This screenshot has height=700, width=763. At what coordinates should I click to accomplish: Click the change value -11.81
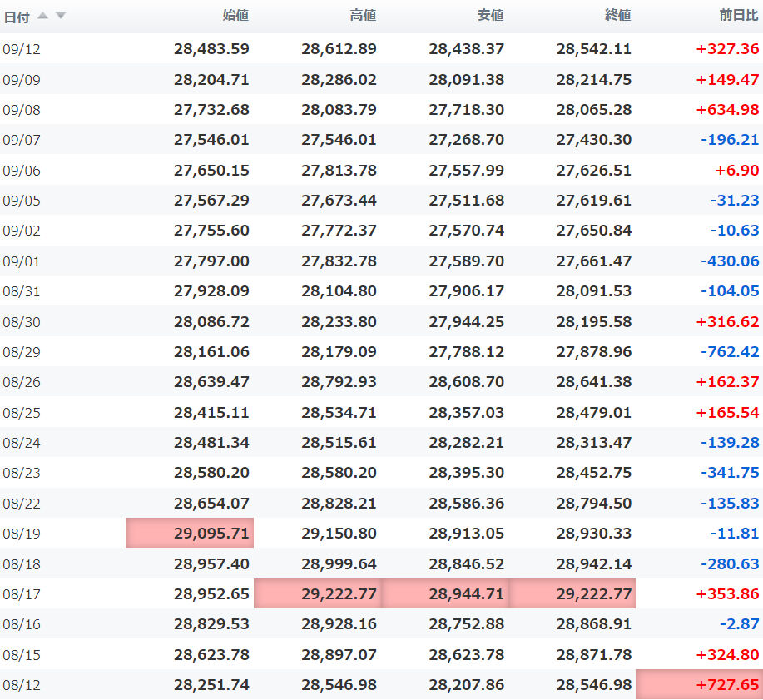[735, 533]
